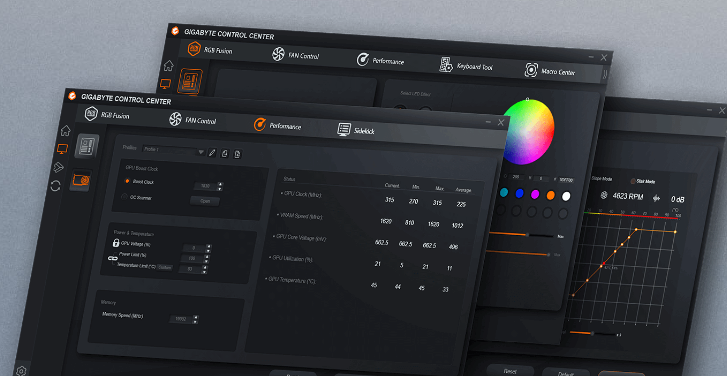Image resolution: width=727 pixels, height=376 pixels.
Task: Open Home icon in back RGB window sidebar
Action: (x=169, y=65)
